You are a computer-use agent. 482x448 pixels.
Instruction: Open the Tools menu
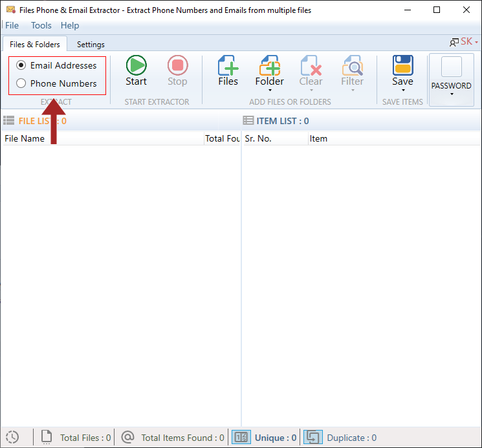tap(41, 25)
